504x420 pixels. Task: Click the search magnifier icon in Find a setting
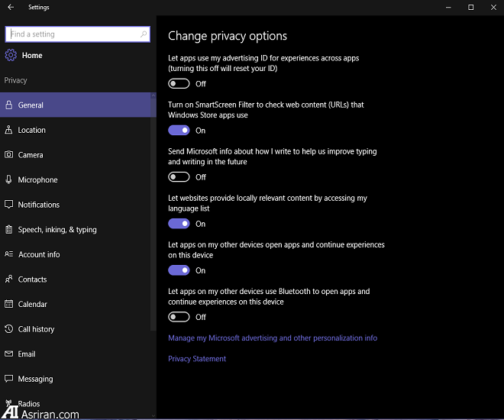144,34
